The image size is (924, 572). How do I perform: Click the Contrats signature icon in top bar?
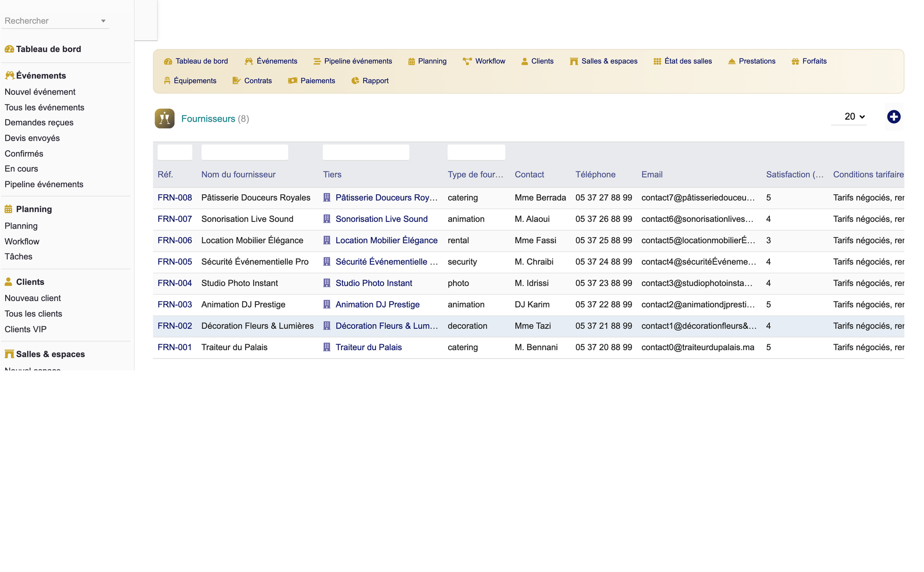[x=236, y=81]
